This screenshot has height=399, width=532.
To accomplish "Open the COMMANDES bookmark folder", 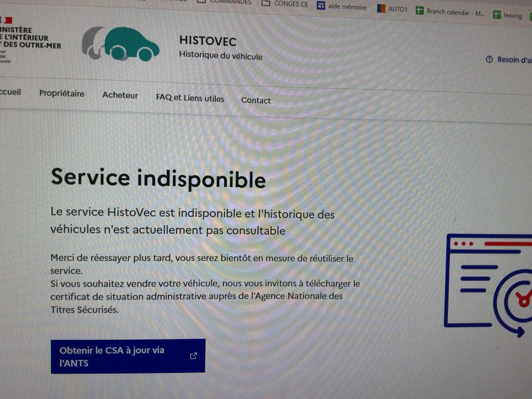I will (x=224, y=2).
